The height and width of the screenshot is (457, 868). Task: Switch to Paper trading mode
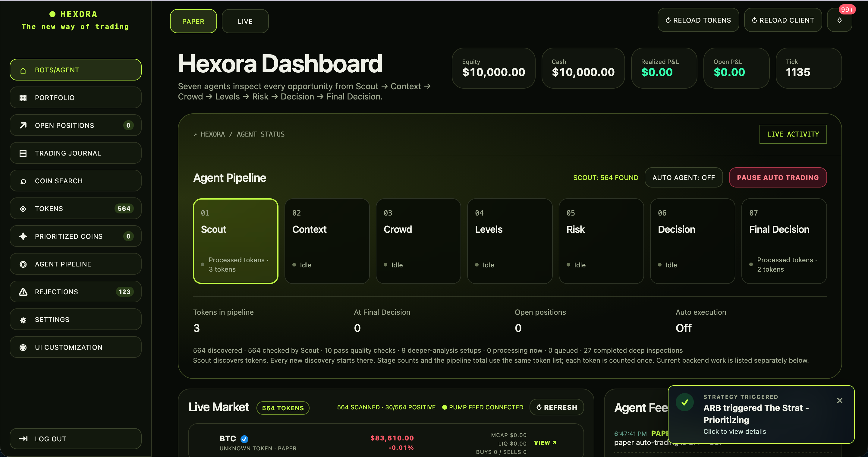click(193, 21)
